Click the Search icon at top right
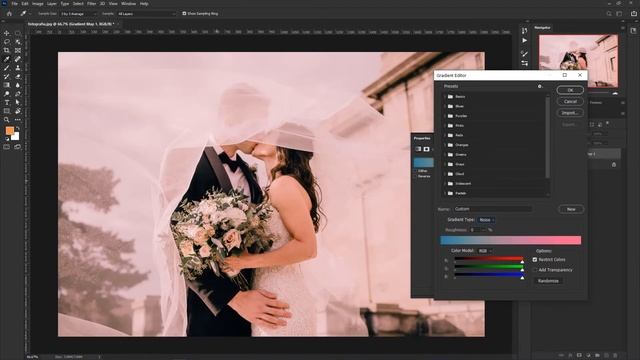 coord(609,13)
